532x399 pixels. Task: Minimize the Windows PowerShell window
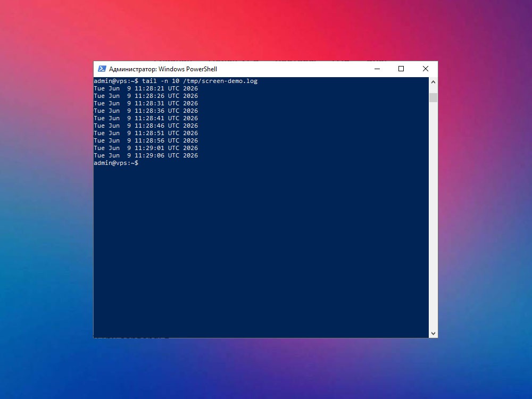[x=377, y=69]
